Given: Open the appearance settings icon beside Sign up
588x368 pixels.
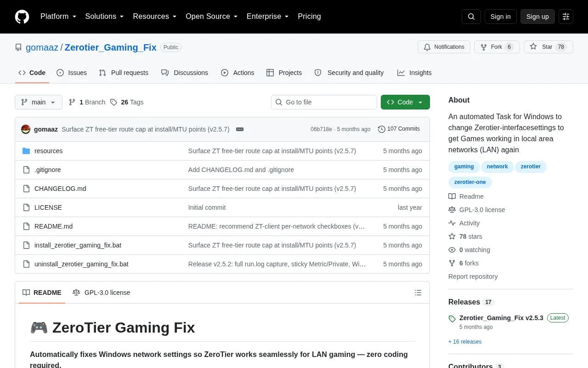Looking at the screenshot, I should click(566, 17).
